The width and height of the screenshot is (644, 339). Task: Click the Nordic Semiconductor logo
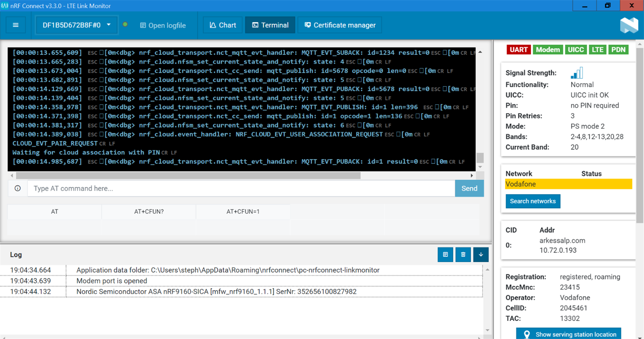click(629, 25)
